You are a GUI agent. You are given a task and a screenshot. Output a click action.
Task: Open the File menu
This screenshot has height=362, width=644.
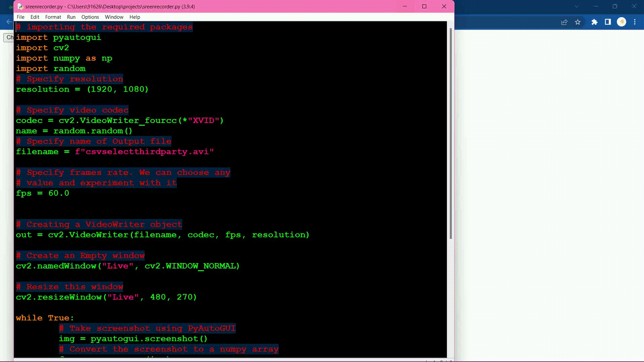pyautogui.click(x=20, y=17)
